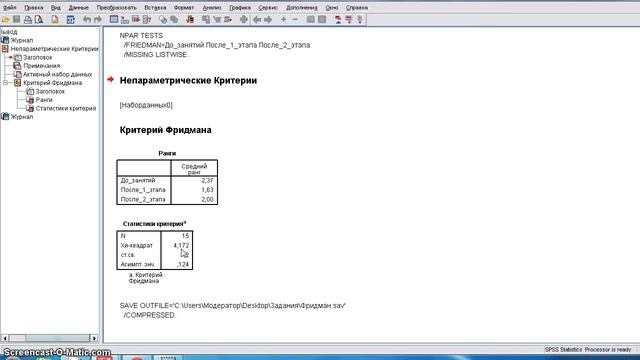
Task: Click the Go to Data icon
Action: 114,19
